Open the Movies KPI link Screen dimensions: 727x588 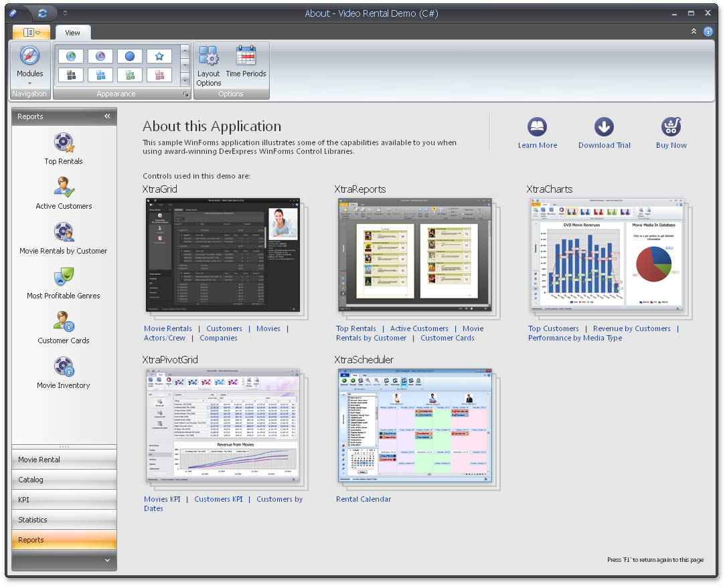click(x=162, y=499)
